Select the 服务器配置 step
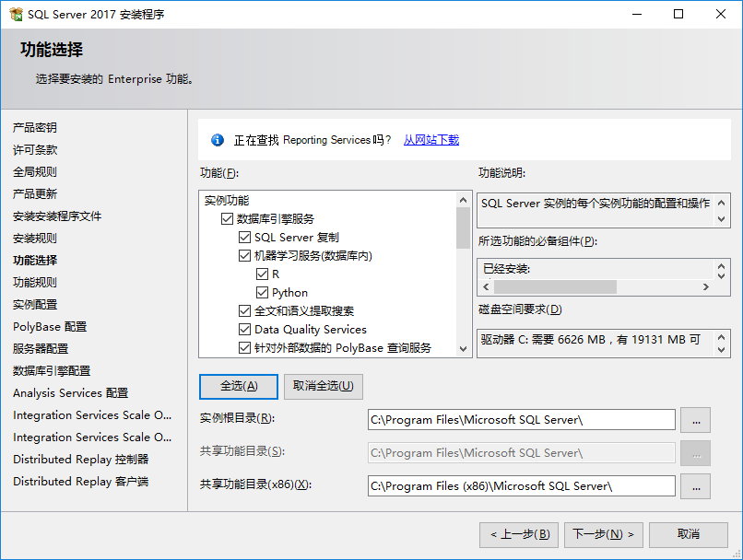 [x=41, y=349]
